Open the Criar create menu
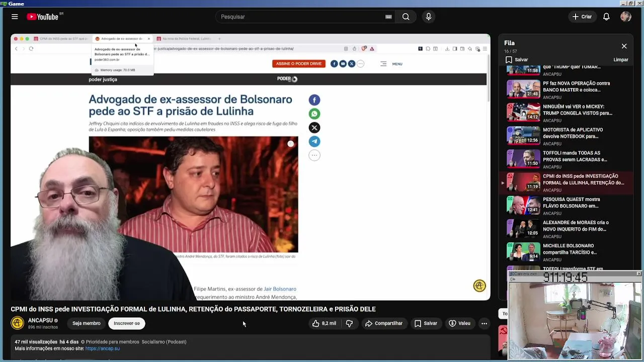 tap(582, 17)
